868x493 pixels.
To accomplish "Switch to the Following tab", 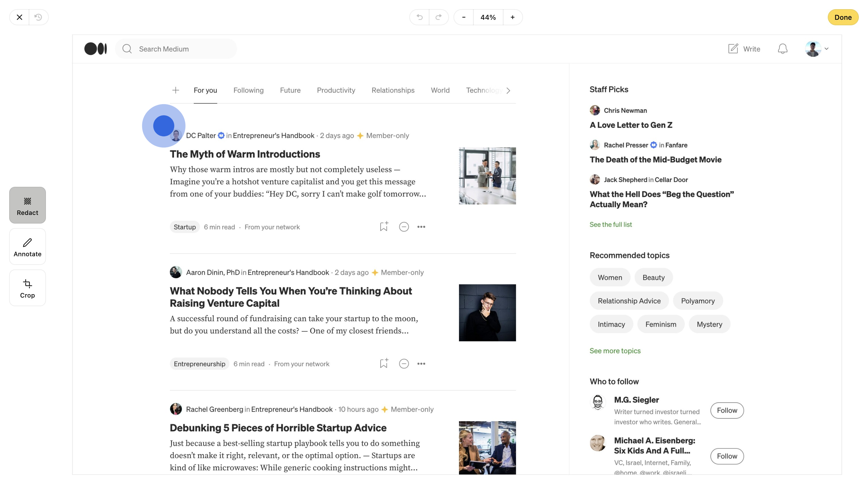I will 248,90.
